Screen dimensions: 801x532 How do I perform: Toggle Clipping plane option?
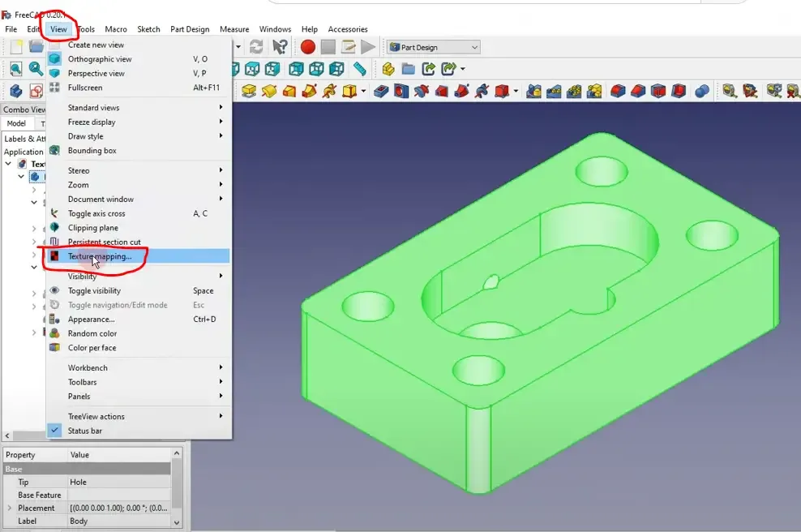(139, 228)
